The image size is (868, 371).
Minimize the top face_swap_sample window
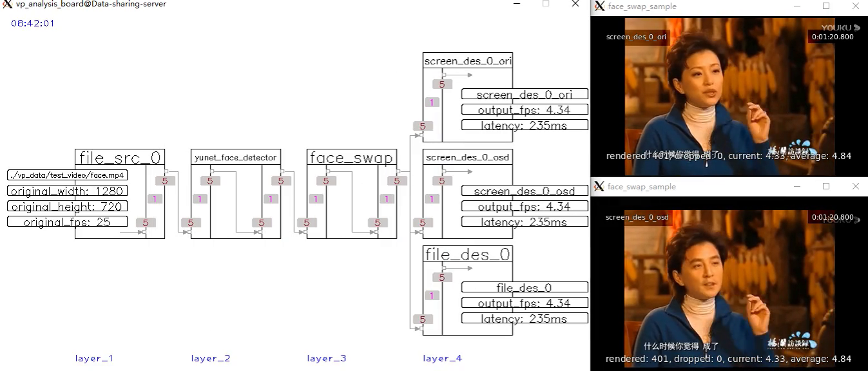tap(796, 6)
